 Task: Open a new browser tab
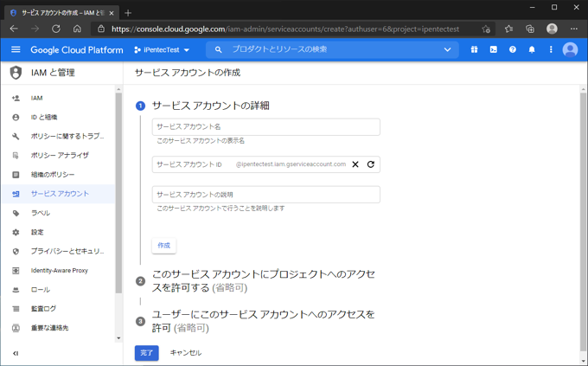[128, 13]
